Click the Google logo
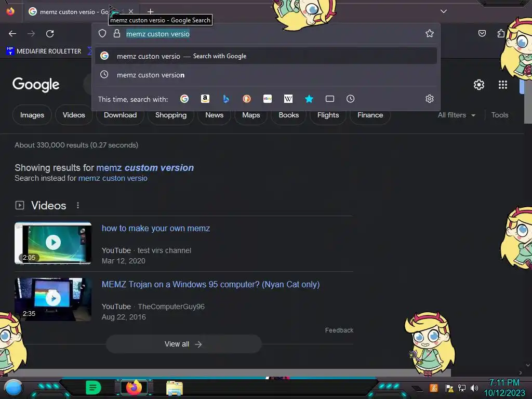 click(36, 85)
